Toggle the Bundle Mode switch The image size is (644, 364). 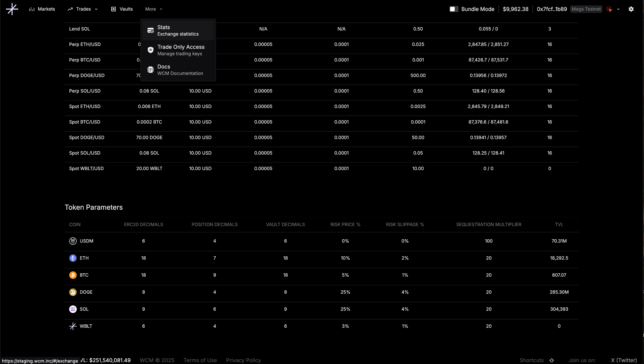pyautogui.click(x=453, y=9)
